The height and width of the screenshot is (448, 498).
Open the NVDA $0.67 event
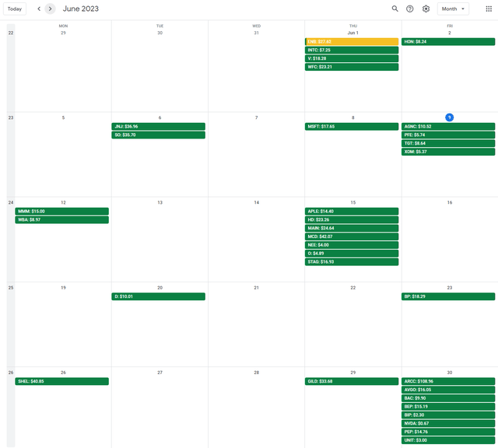tap(448, 424)
